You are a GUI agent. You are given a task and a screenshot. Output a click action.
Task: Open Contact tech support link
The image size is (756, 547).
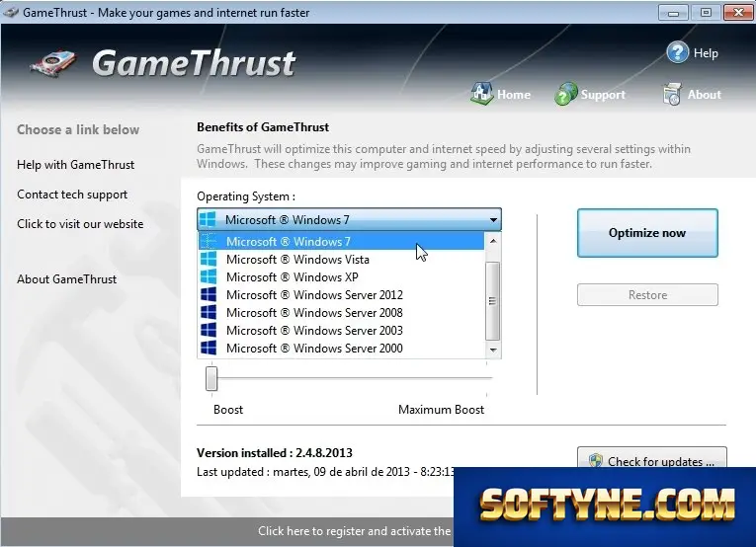(x=72, y=195)
